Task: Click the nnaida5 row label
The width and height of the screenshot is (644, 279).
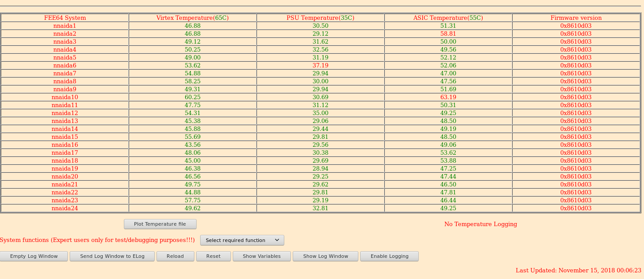Action: 65,58
